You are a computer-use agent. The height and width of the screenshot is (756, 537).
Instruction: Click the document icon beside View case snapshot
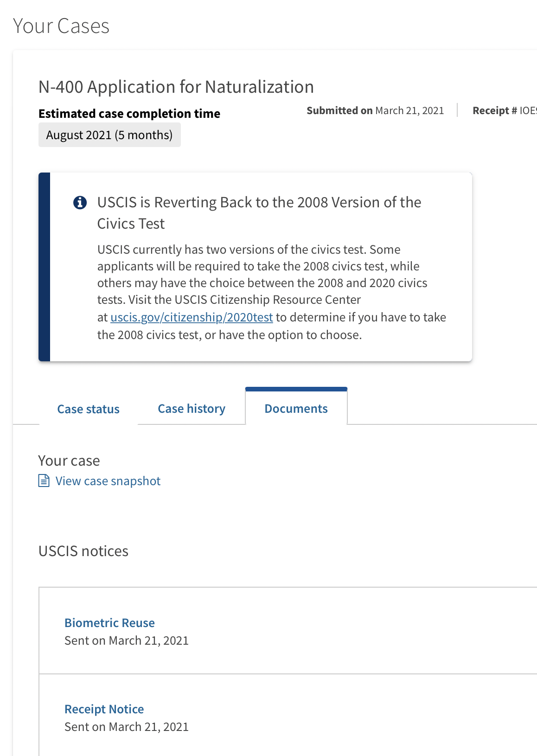[44, 481]
